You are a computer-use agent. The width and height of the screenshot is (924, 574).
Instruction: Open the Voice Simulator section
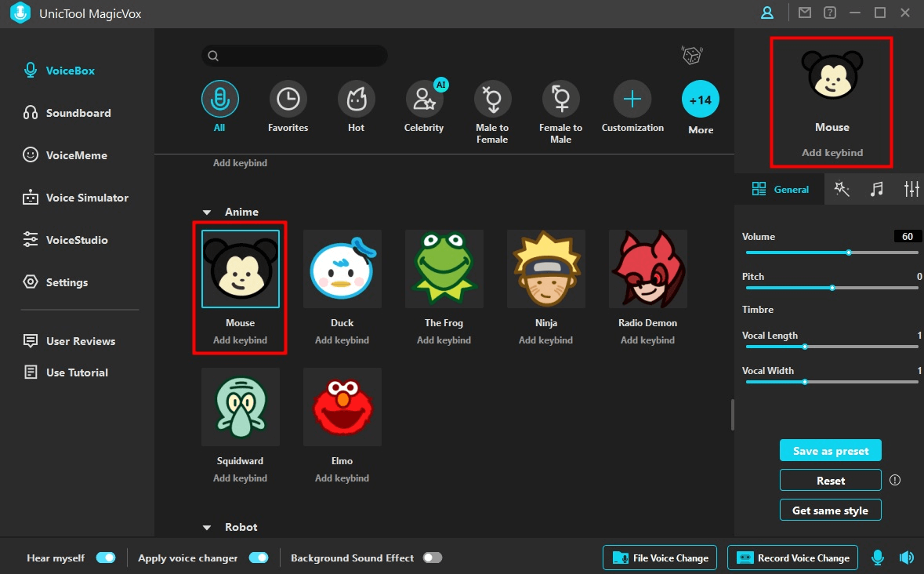pyautogui.click(x=75, y=198)
